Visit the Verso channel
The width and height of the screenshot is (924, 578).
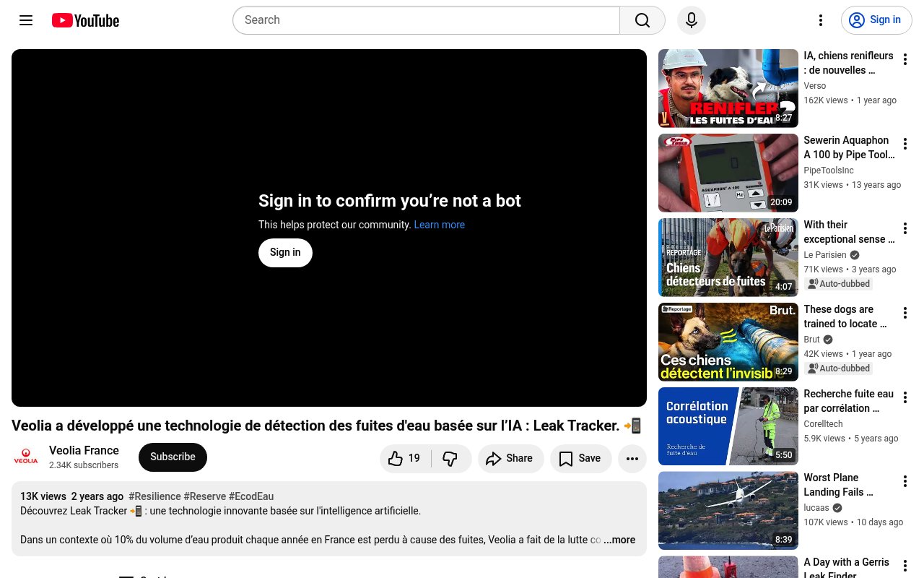(x=815, y=86)
